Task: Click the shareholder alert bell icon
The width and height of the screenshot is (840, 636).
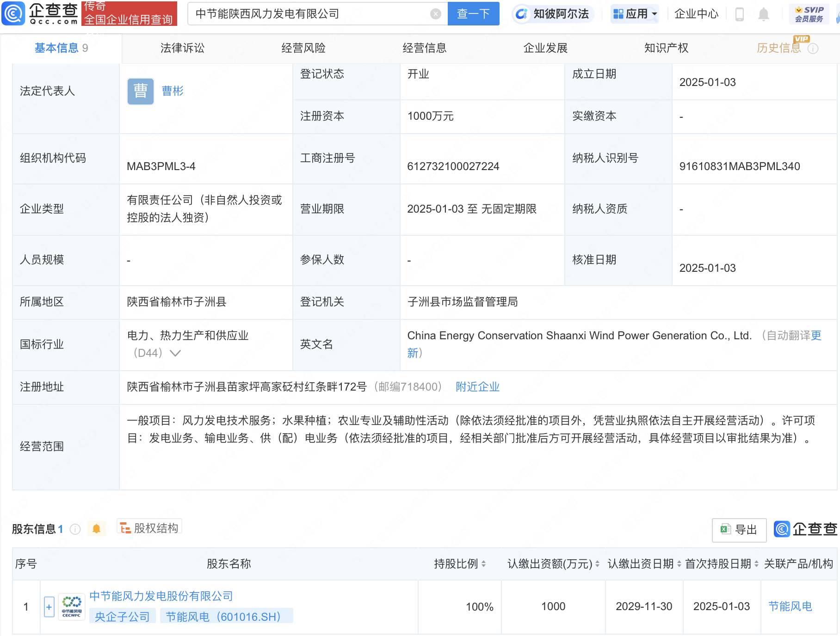Action: coord(96,529)
